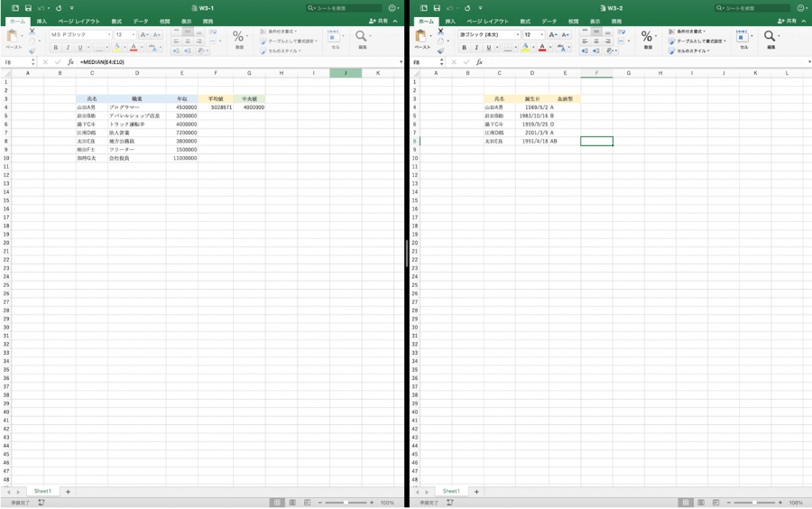The height and width of the screenshot is (509, 812).
Task: Click the Paste clipboard icon in W3-1
Action: point(13,36)
